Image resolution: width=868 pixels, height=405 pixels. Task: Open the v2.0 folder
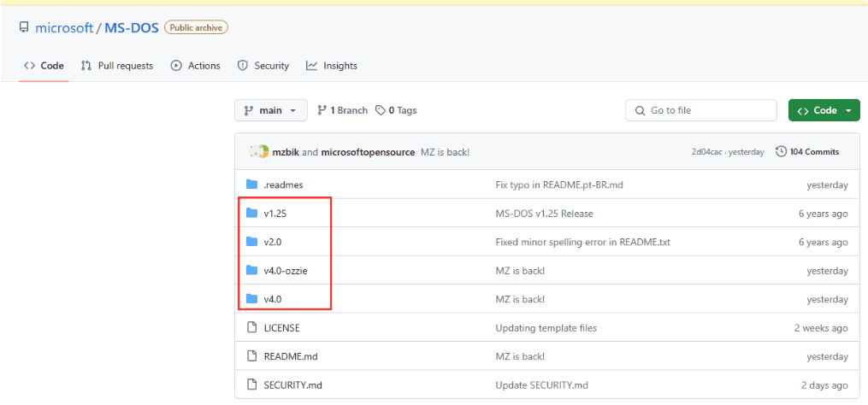pos(273,243)
